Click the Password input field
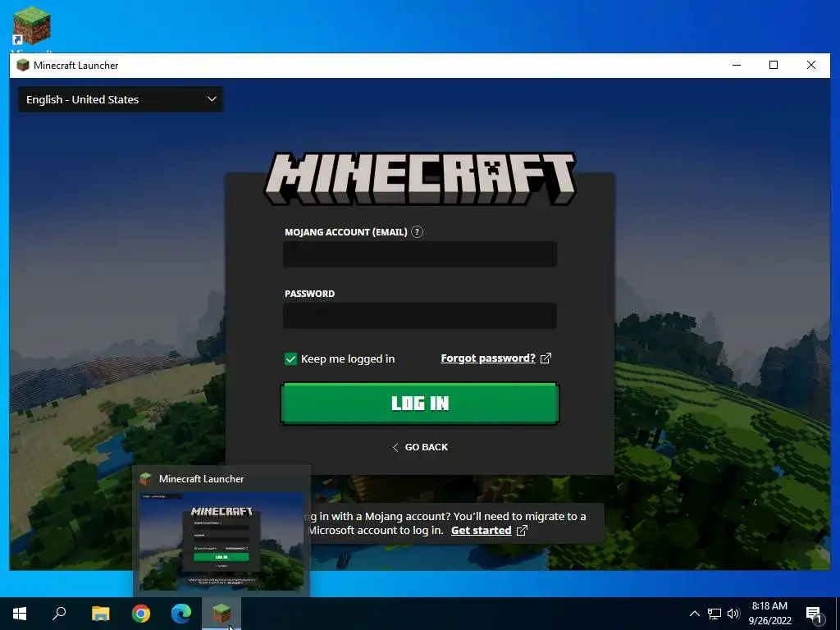Screen dimensions: 840x630 (420, 316)
